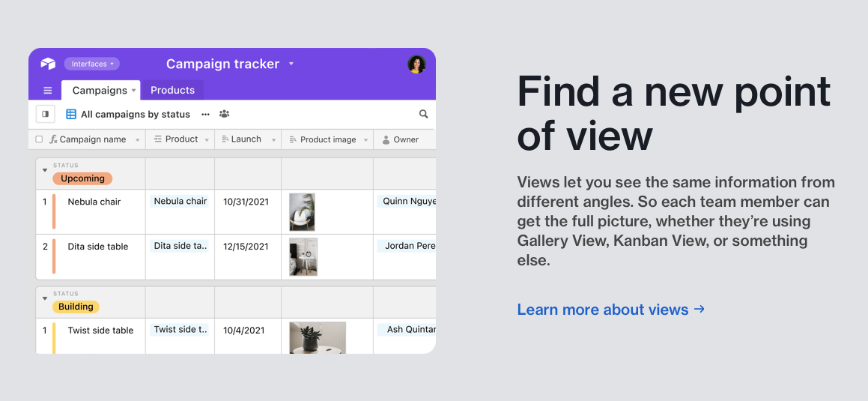Open the three-dot view options menu

tap(205, 114)
